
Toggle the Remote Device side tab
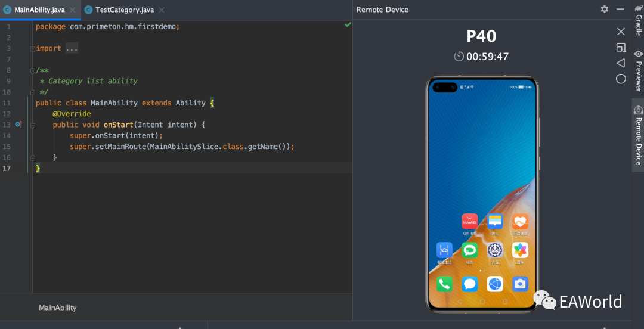pyautogui.click(x=638, y=135)
